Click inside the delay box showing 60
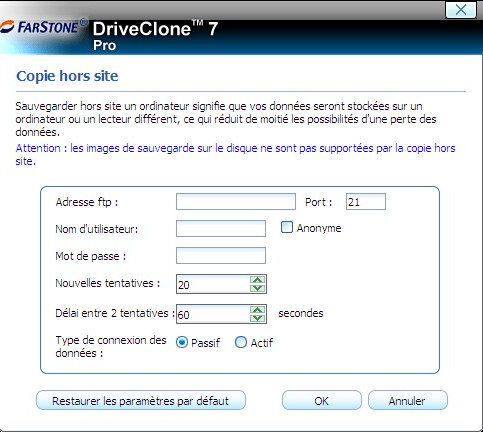 (x=213, y=314)
